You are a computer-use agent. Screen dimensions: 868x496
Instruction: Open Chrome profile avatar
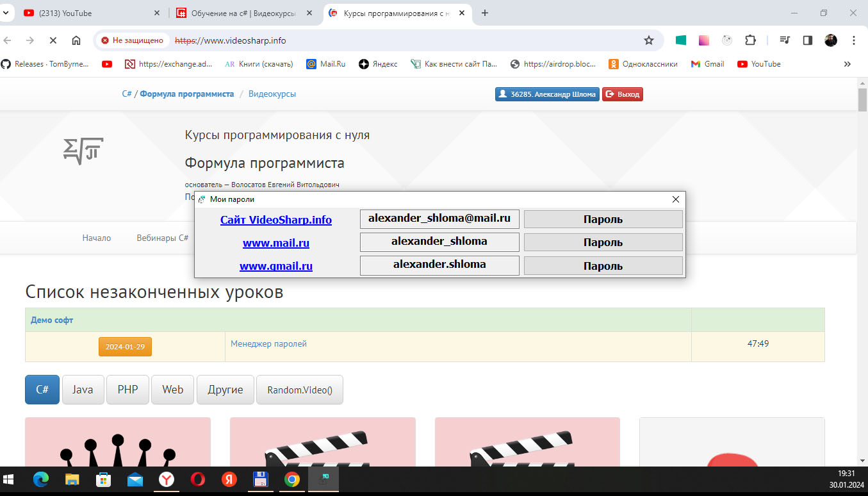pyautogui.click(x=831, y=40)
